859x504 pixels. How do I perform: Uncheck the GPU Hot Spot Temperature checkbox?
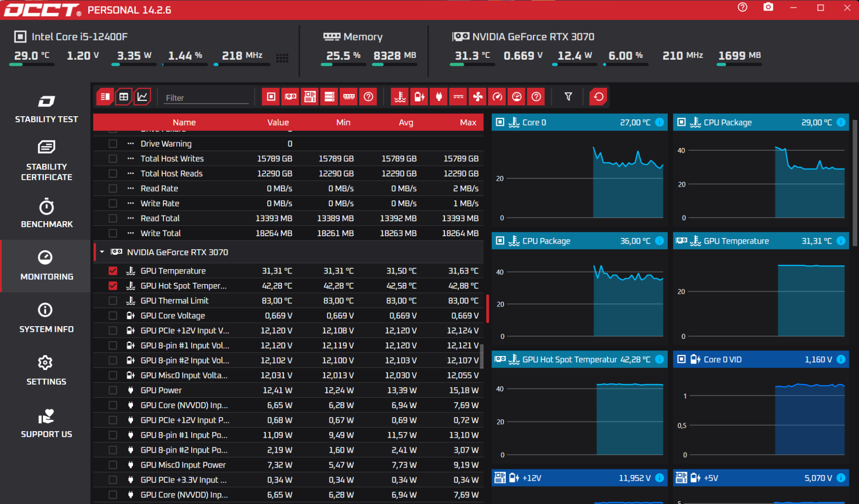pos(113,286)
